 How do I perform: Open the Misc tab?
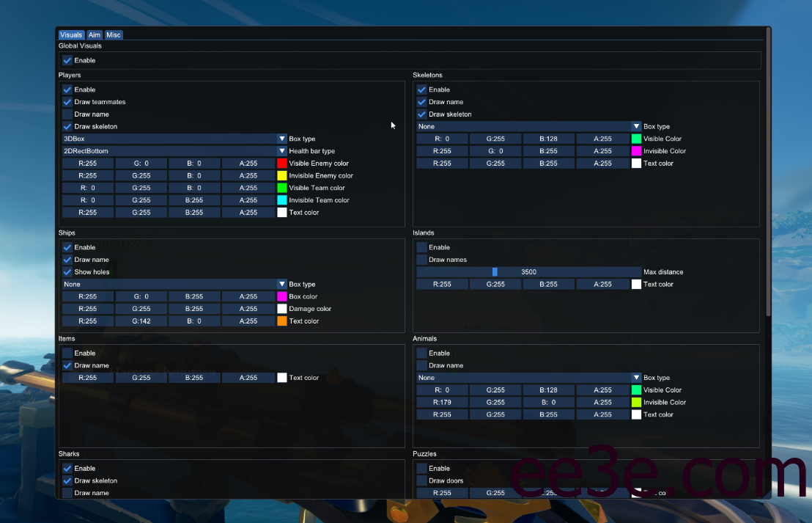pos(114,34)
